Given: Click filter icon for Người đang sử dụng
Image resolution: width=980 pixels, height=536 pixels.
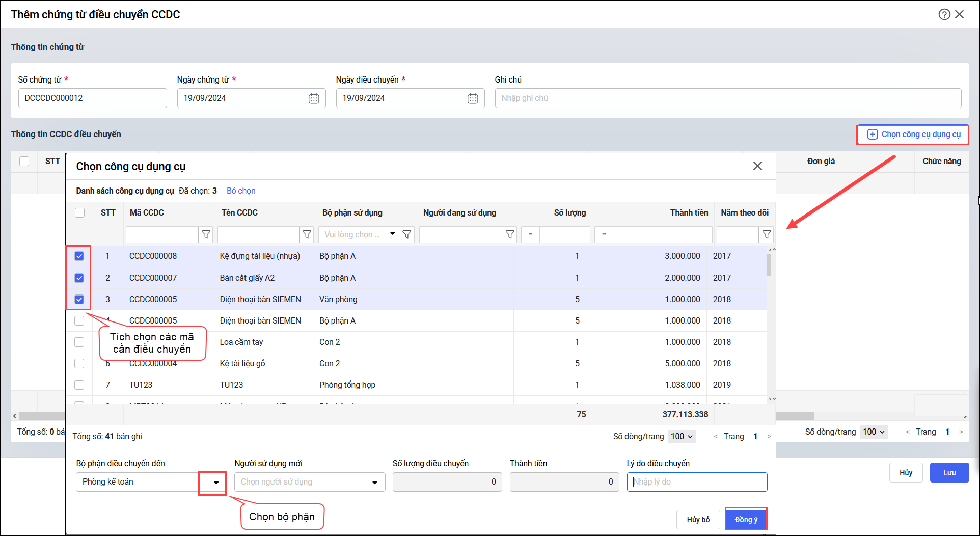Looking at the screenshot, I should coord(509,234).
